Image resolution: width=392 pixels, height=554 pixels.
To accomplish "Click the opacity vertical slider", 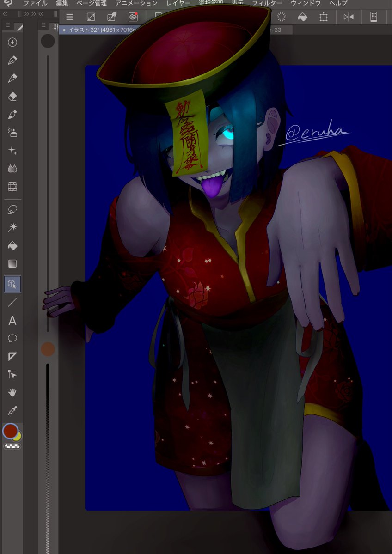I will 48,459.
